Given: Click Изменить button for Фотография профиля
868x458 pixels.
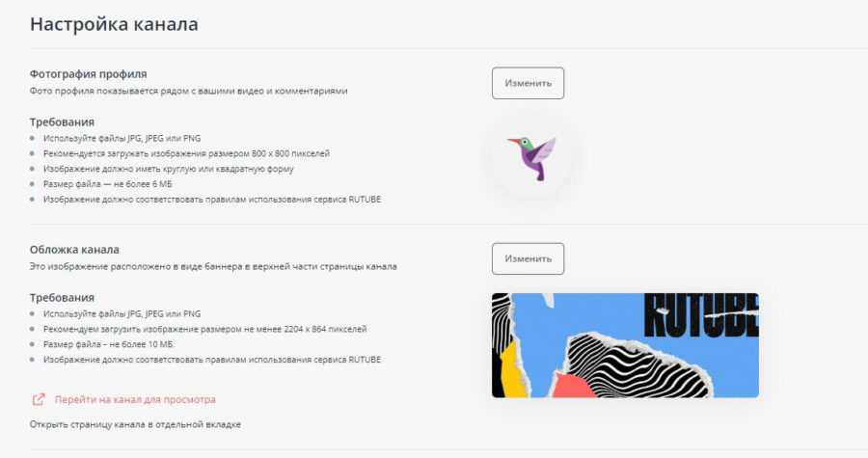Looking at the screenshot, I should coord(528,84).
